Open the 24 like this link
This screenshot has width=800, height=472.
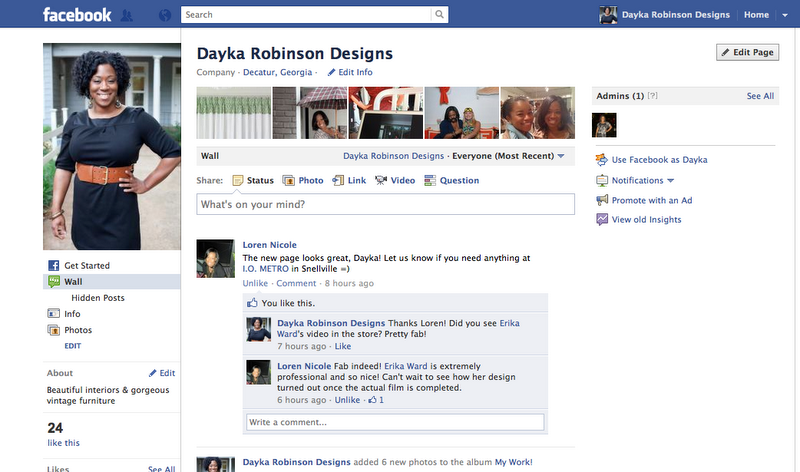63,434
